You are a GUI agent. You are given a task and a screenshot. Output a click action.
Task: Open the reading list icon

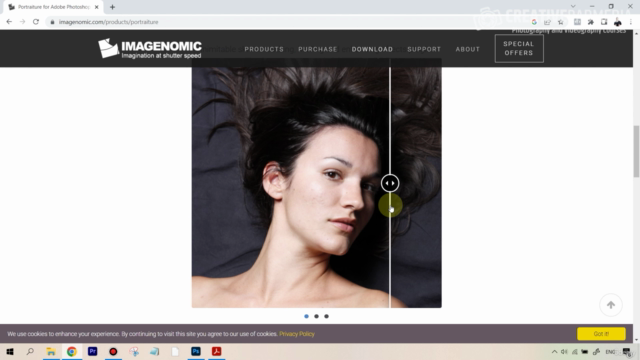[x=577, y=22]
